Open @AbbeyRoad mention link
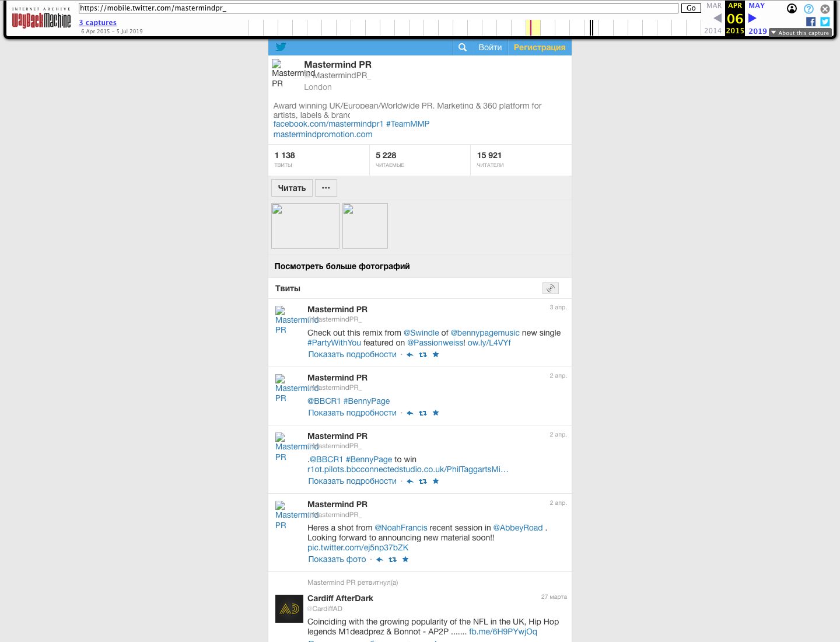 pyautogui.click(x=518, y=528)
